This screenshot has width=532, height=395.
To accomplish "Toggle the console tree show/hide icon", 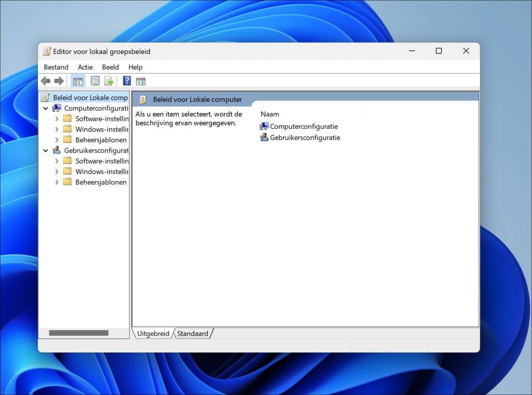I will pos(78,81).
